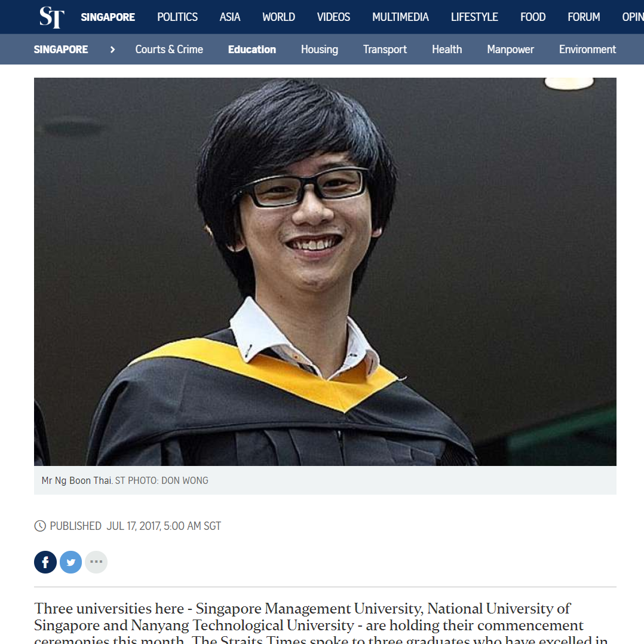Open the Multimedia section
644x644 pixels.
(400, 17)
